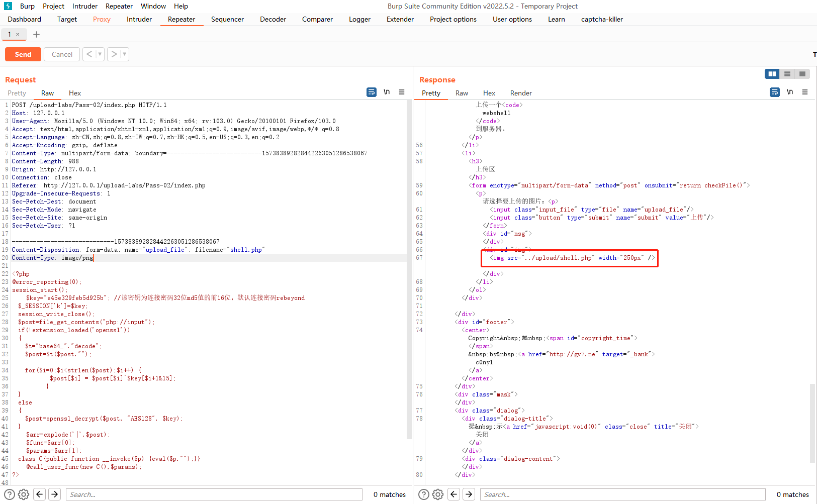Open the Comparer tab
This screenshot has height=504, width=817.
click(x=317, y=19)
